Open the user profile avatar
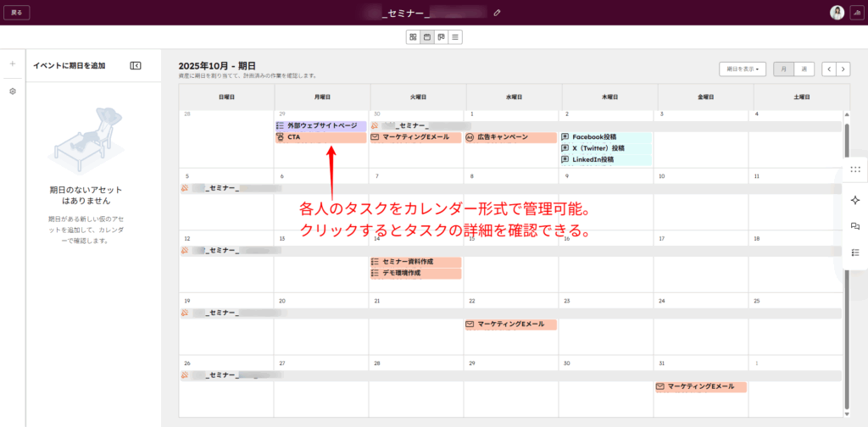 [x=837, y=13]
